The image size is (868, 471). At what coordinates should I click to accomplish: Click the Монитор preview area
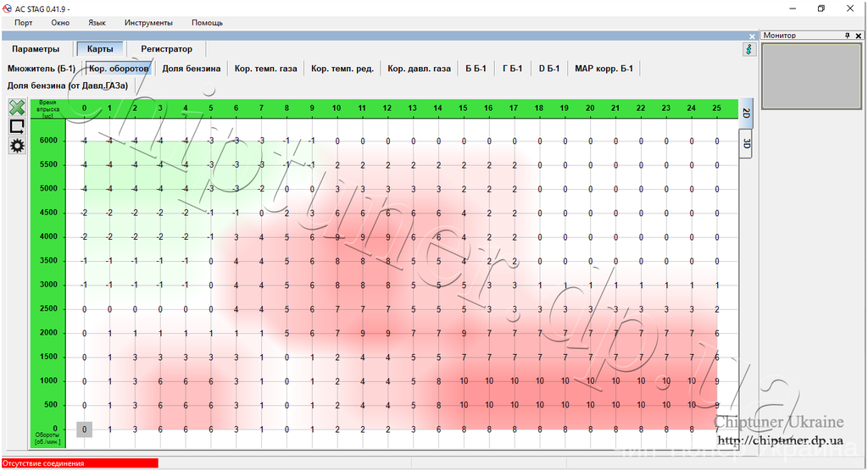tap(811, 76)
